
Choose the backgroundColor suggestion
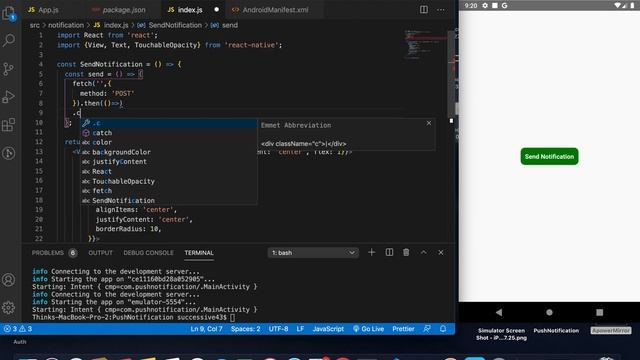pyautogui.click(x=169, y=152)
